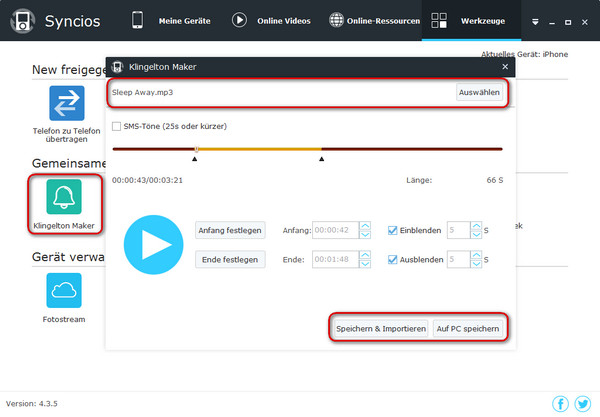
Task: Toggle the Ausblenden checkbox
Action: [x=392, y=260]
